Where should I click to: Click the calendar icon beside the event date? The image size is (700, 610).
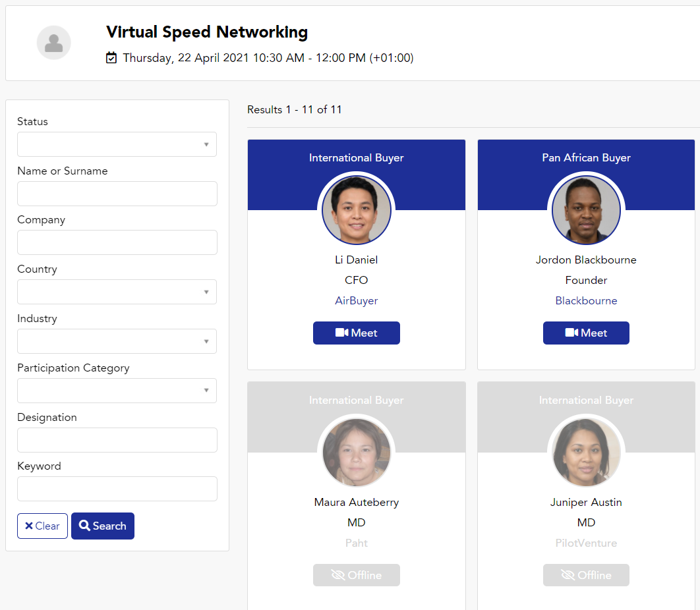tap(112, 57)
